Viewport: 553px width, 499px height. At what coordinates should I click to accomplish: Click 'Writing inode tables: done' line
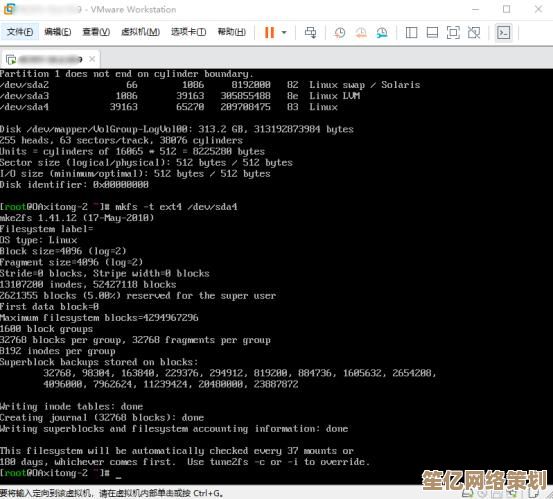click(72, 406)
